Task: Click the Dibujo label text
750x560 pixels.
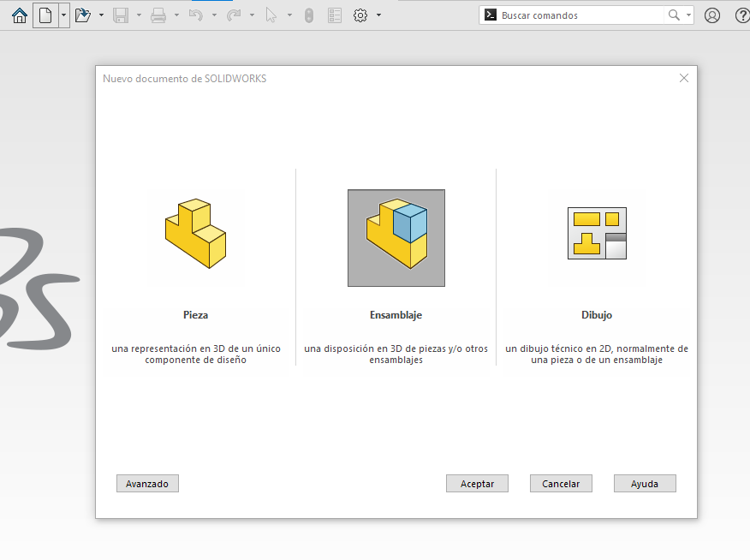Action: (x=597, y=314)
